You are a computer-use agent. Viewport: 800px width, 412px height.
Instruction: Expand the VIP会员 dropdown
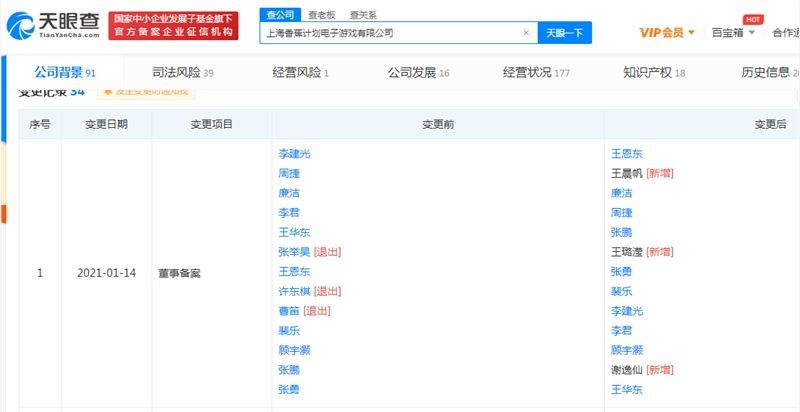(x=667, y=33)
